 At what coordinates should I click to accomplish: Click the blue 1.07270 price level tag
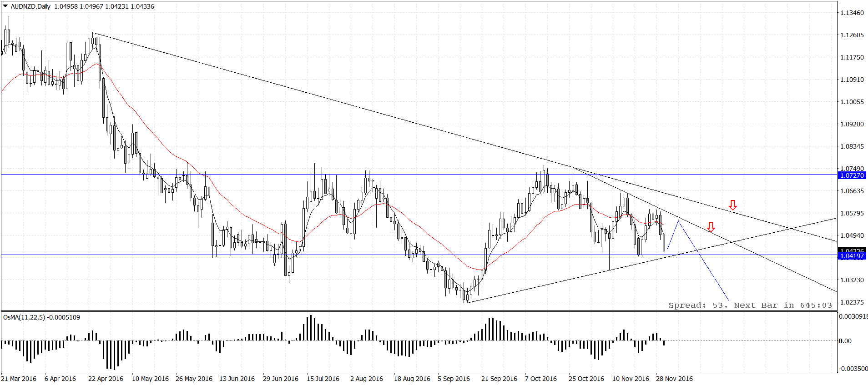point(852,175)
